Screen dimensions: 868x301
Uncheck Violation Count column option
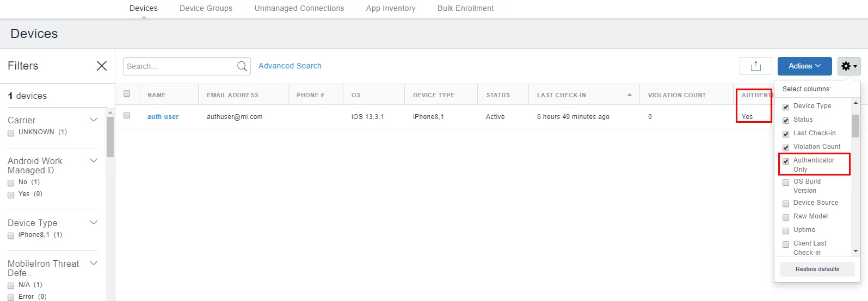(786, 147)
